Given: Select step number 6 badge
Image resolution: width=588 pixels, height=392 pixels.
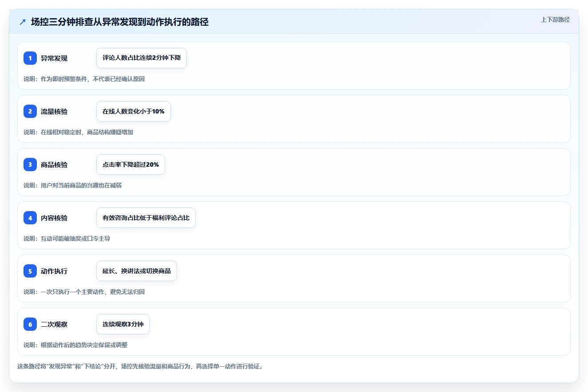Looking at the screenshot, I should [x=30, y=324].
